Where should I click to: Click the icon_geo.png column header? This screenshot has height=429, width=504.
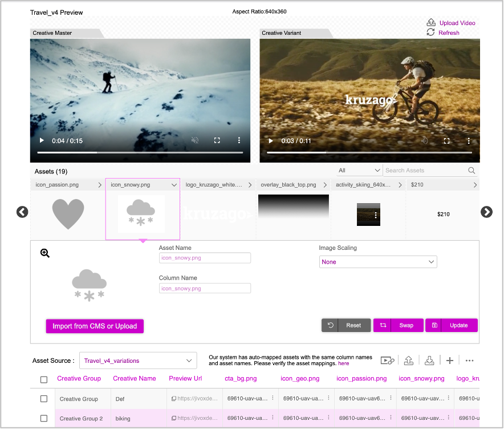299,378
